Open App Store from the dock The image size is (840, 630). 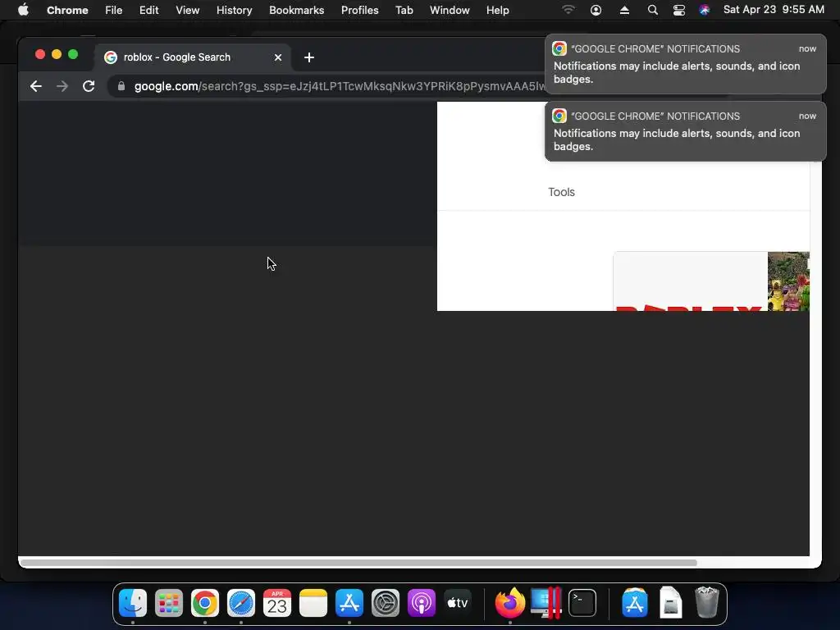pyautogui.click(x=349, y=603)
